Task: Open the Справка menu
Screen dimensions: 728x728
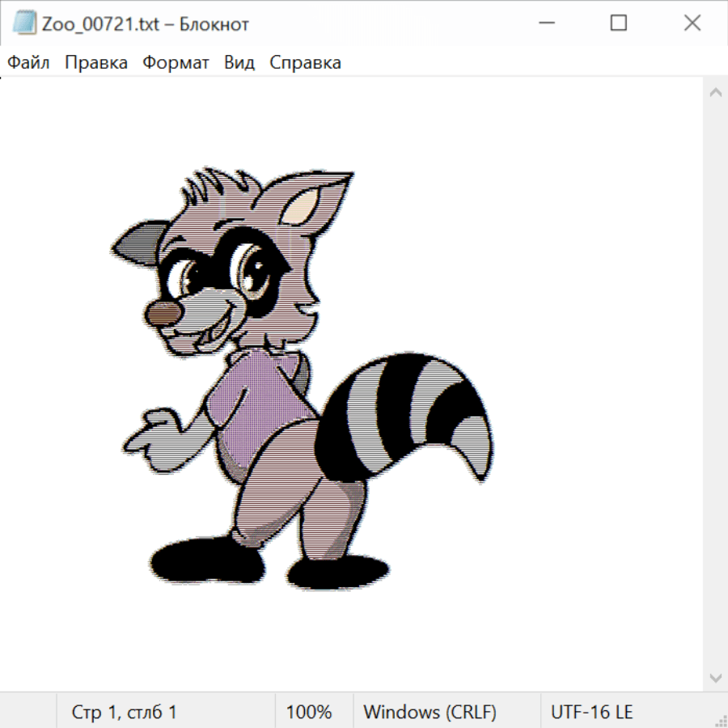Action: pos(305,62)
